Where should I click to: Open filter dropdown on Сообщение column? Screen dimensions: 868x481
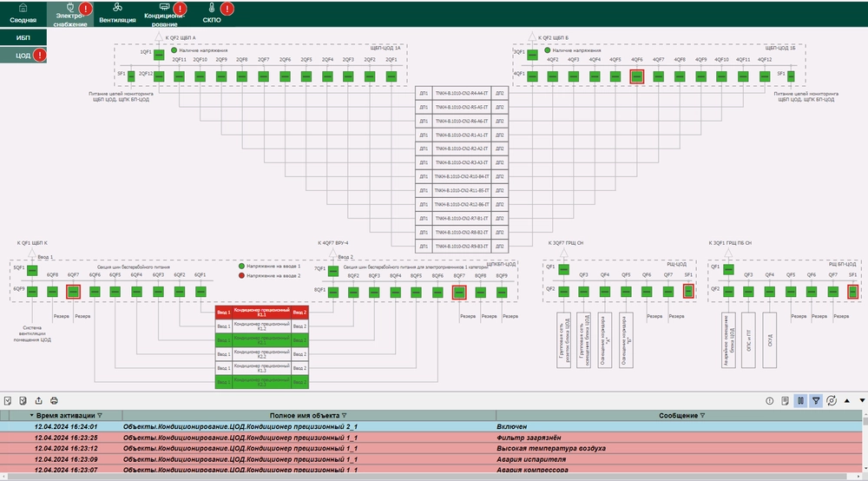(702, 416)
